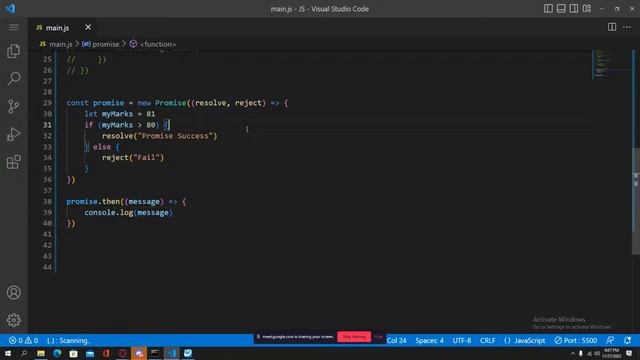Click the reject("Fail") call on line 34
The width and height of the screenshot is (640, 360).
[x=133, y=158]
